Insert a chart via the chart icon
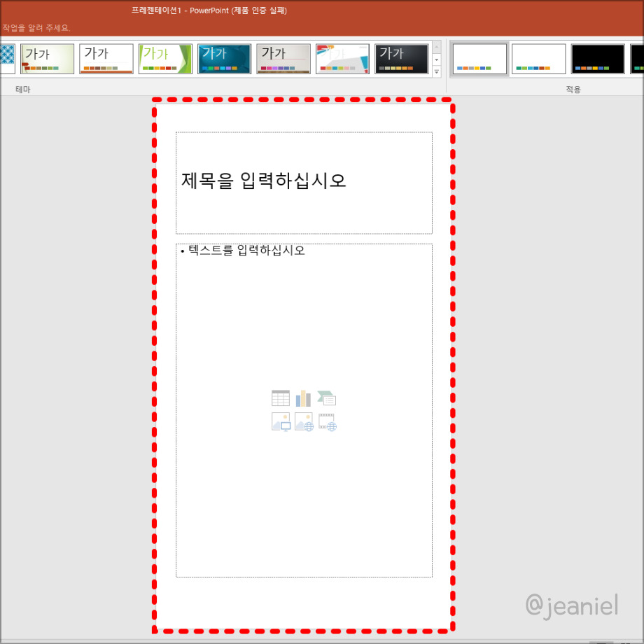This screenshot has width=644, height=644. pyautogui.click(x=303, y=397)
